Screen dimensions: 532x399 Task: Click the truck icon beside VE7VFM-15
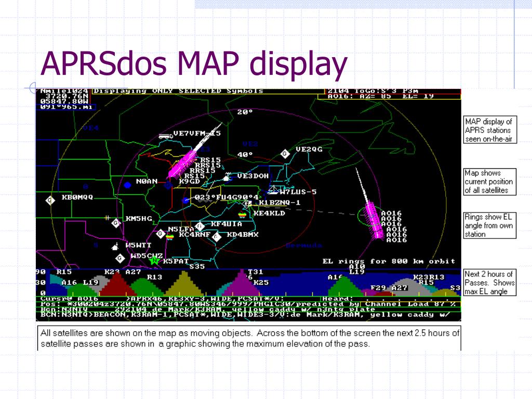pyautogui.click(x=166, y=136)
